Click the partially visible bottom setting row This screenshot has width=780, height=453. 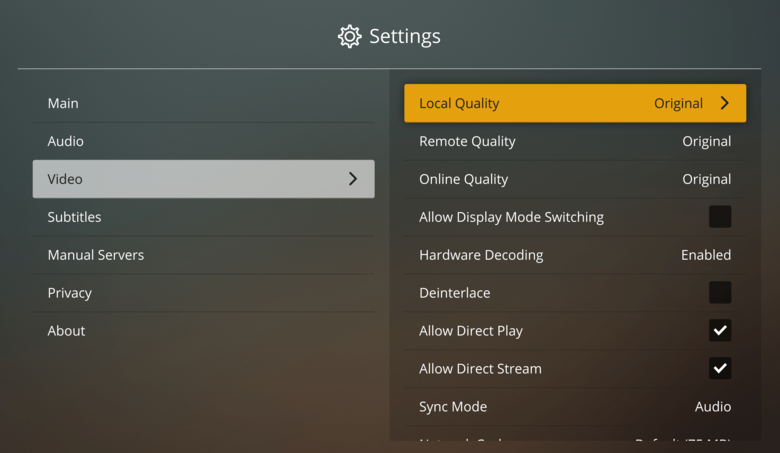point(575,434)
